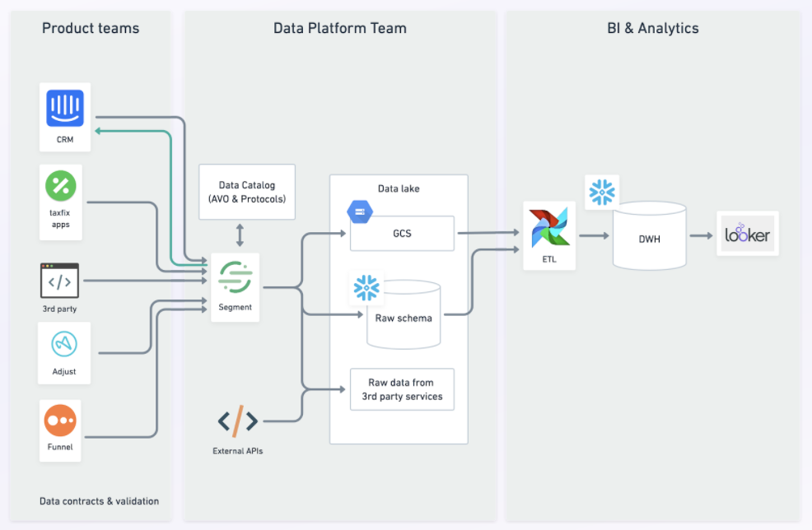
Task: Select the blue hexagon GCS storage icon
Action: coord(360,212)
